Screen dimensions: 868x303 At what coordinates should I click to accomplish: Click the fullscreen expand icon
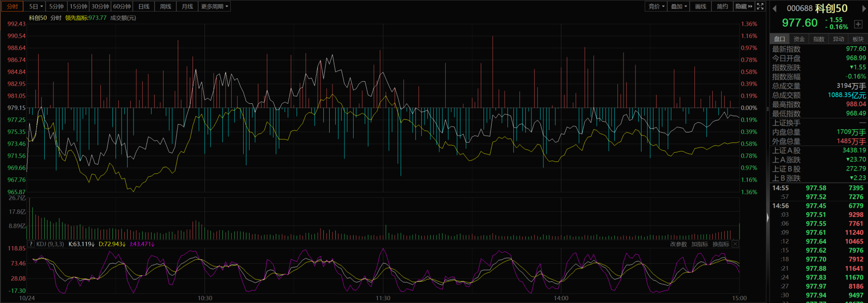(x=760, y=6)
